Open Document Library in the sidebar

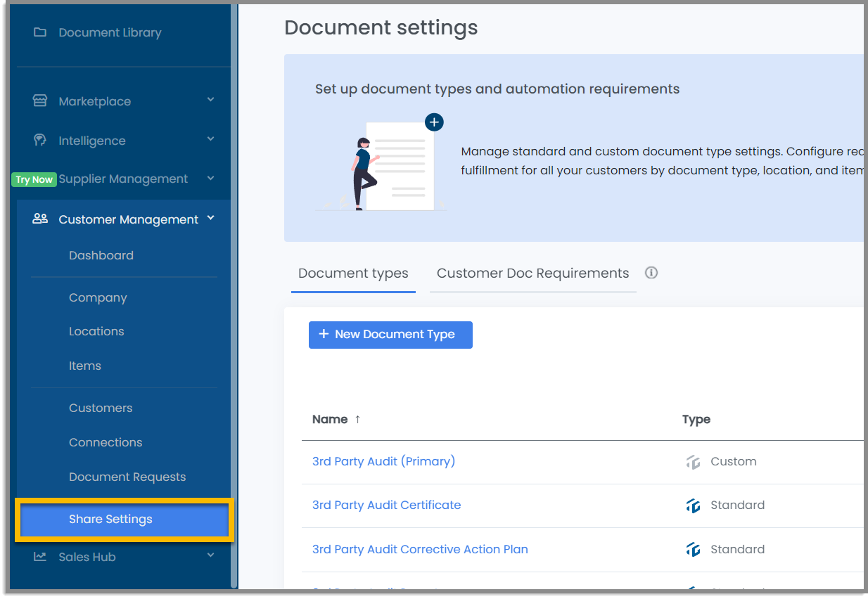[110, 32]
